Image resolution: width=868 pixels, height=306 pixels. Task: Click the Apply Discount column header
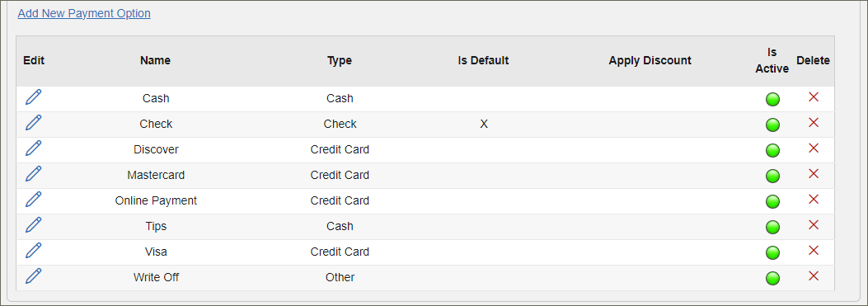[650, 60]
